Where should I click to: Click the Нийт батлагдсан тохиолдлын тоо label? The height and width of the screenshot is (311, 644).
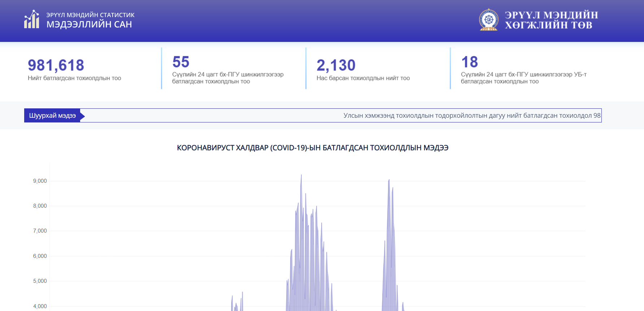coord(74,78)
